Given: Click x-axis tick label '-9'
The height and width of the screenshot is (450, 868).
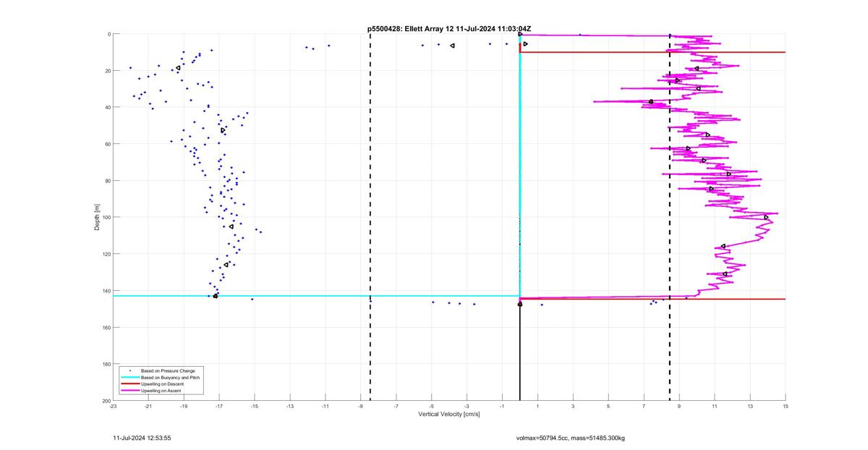Looking at the screenshot, I should 361,407.
